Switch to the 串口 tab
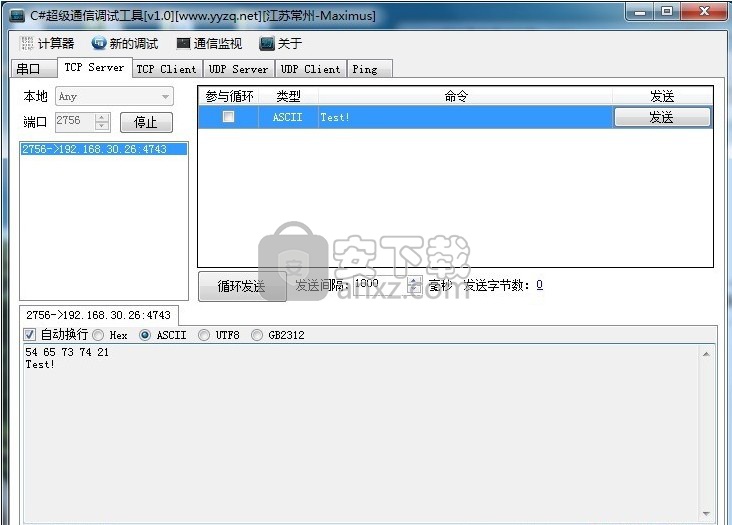 point(34,69)
